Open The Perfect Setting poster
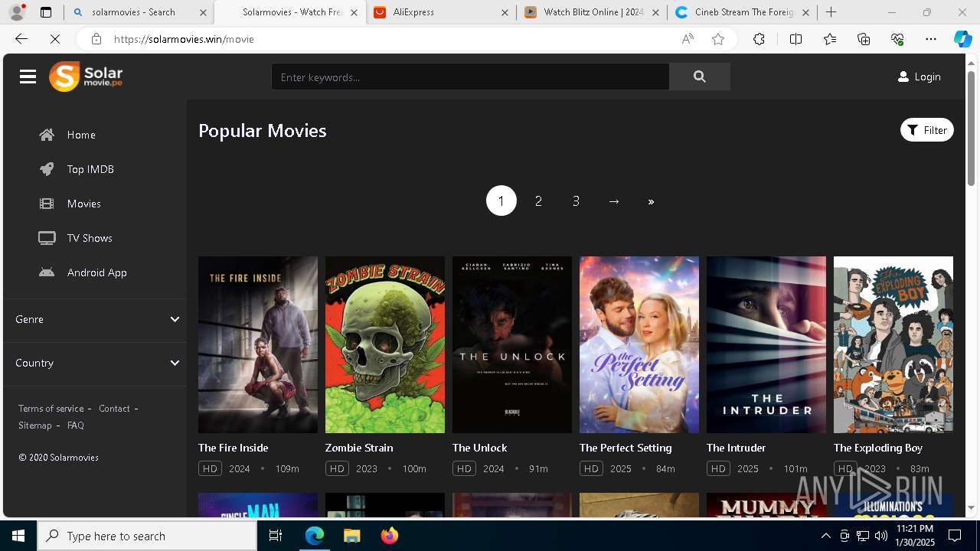980x551 pixels. (639, 344)
